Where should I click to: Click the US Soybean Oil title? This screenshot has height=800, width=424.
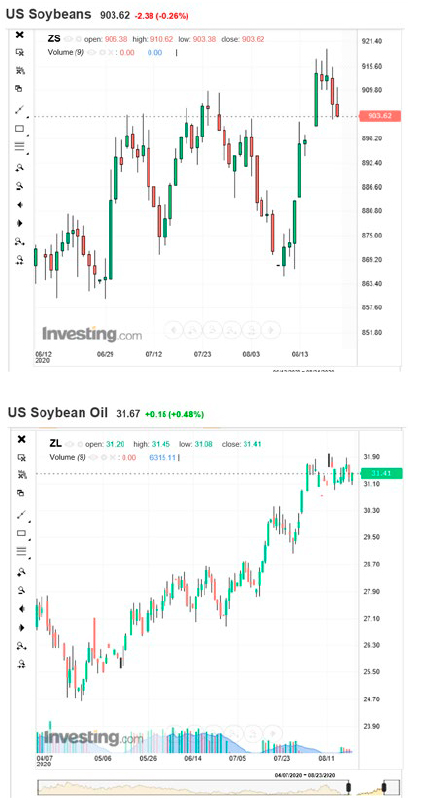pos(58,413)
